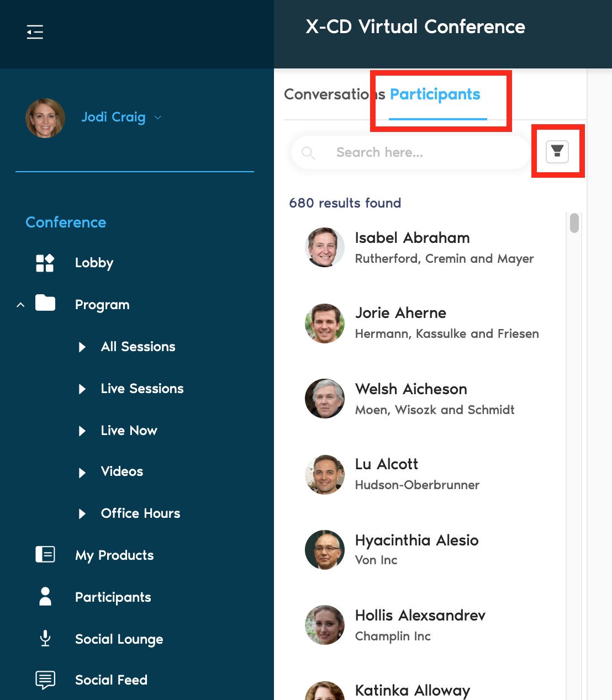Click the search magnifier icon
Viewport: 612px width, 700px height.
[309, 153]
